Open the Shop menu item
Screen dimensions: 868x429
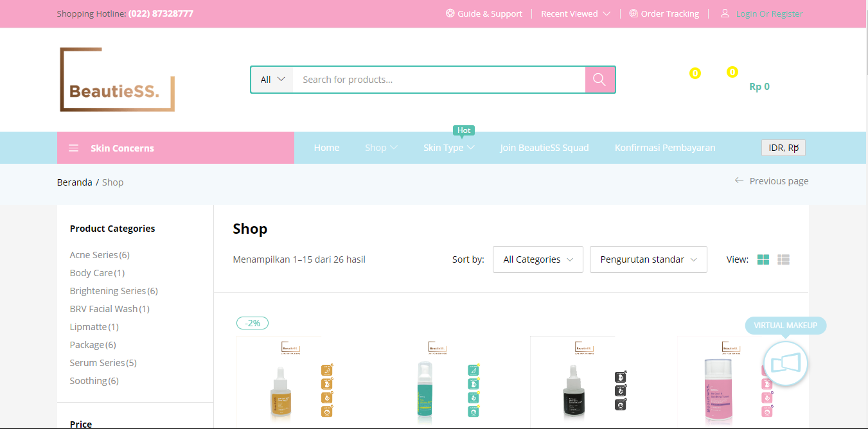(x=376, y=148)
